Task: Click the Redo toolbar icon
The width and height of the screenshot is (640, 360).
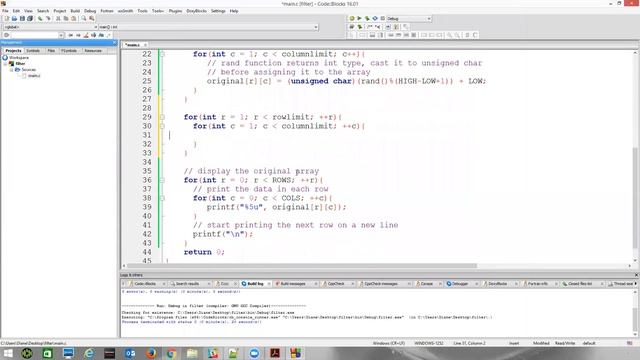Action: click(x=48, y=18)
